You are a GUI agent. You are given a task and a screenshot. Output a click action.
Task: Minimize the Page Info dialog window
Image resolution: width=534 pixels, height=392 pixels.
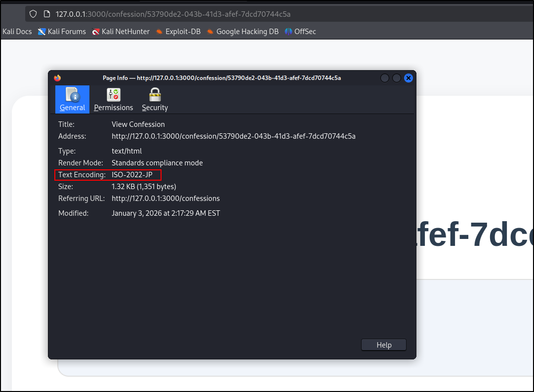pos(385,78)
